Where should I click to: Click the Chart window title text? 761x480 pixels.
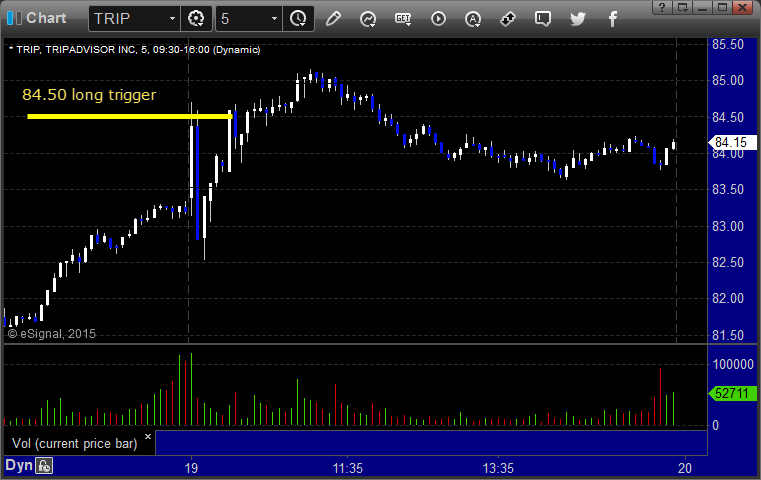[46, 18]
